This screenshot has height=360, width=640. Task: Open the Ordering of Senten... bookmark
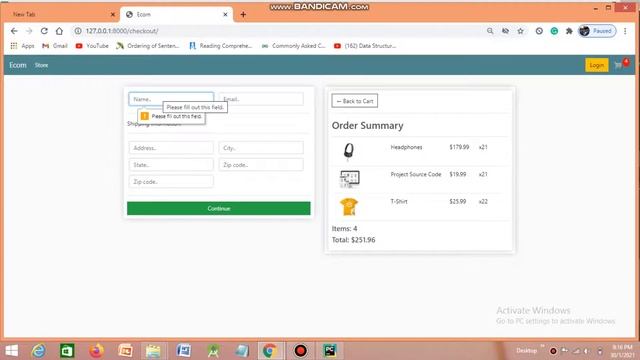[x=148, y=46]
